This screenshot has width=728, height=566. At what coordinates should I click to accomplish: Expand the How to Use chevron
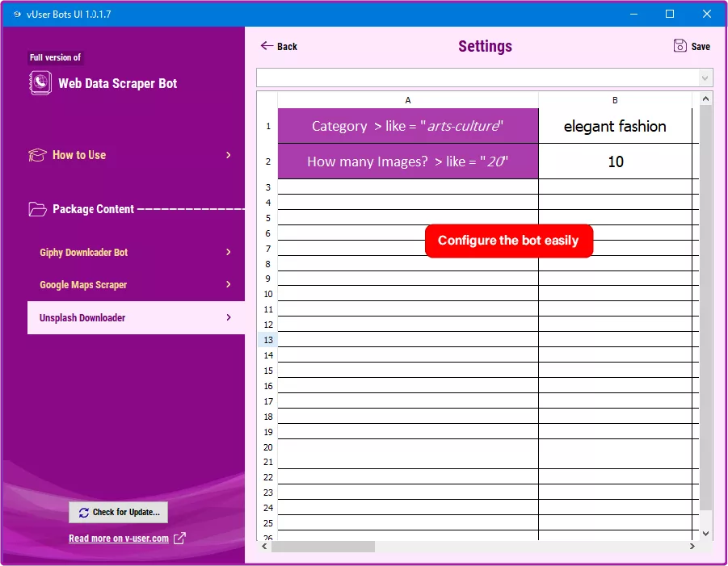pyautogui.click(x=229, y=155)
